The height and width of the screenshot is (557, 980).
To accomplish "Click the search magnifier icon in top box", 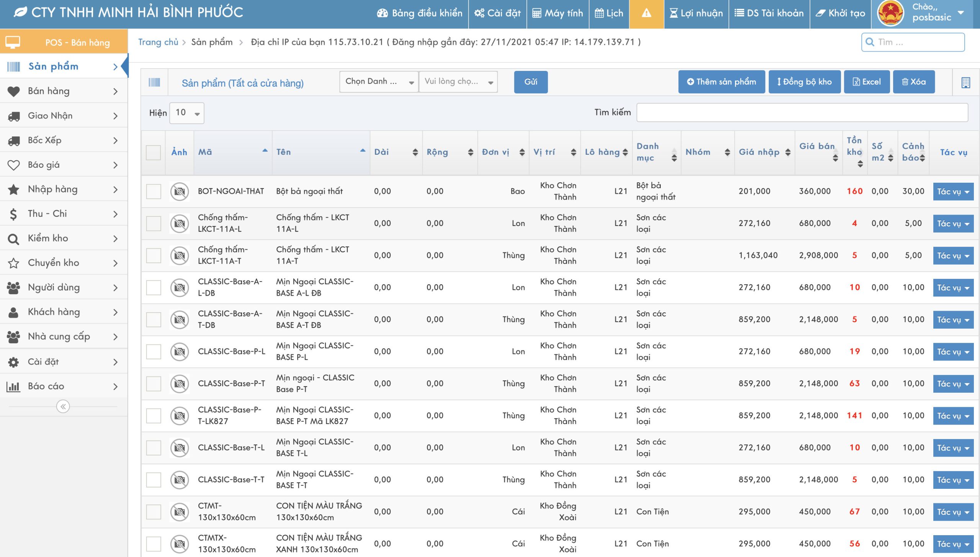I will [870, 42].
